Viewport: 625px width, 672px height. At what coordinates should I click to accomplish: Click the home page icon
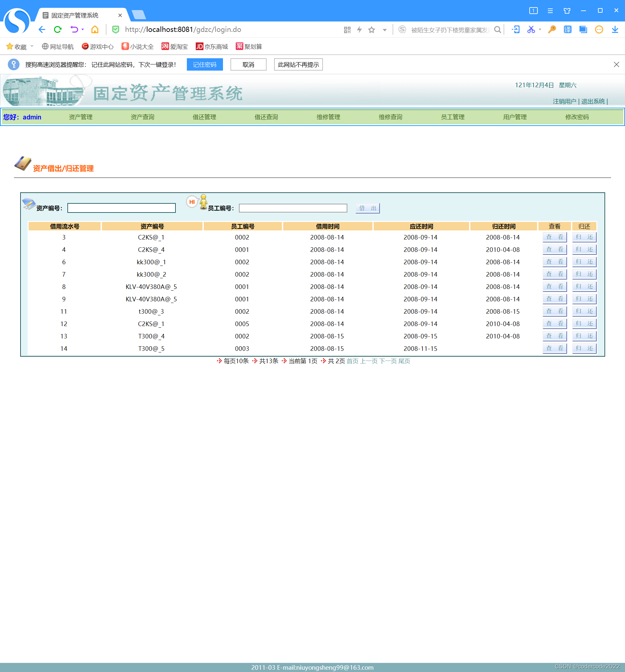[95, 30]
